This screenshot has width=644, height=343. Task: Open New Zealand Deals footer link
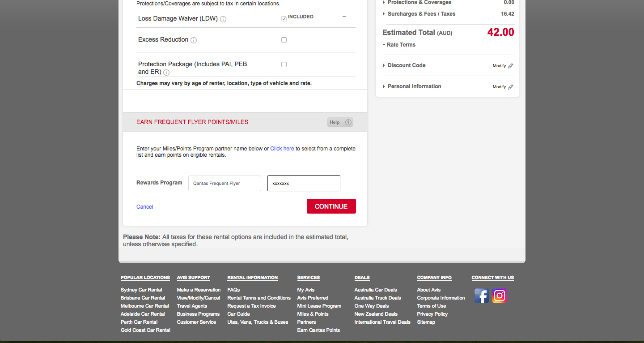(x=376, y=314)
